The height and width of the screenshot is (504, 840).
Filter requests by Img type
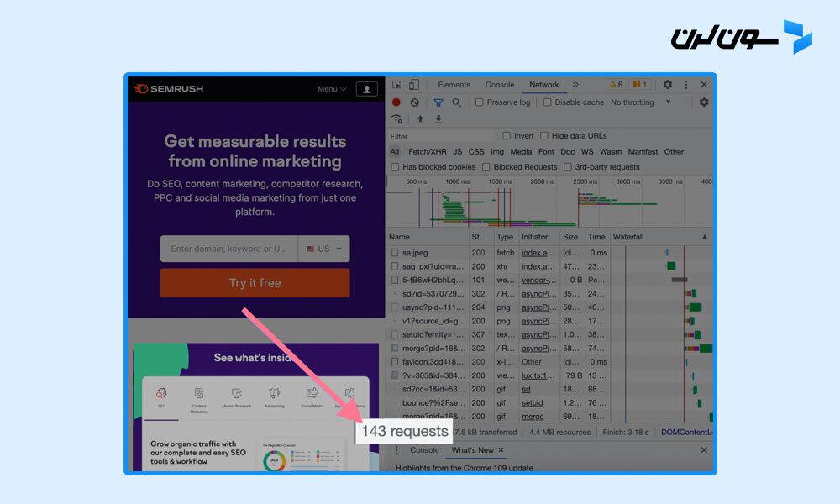point(497,151)
